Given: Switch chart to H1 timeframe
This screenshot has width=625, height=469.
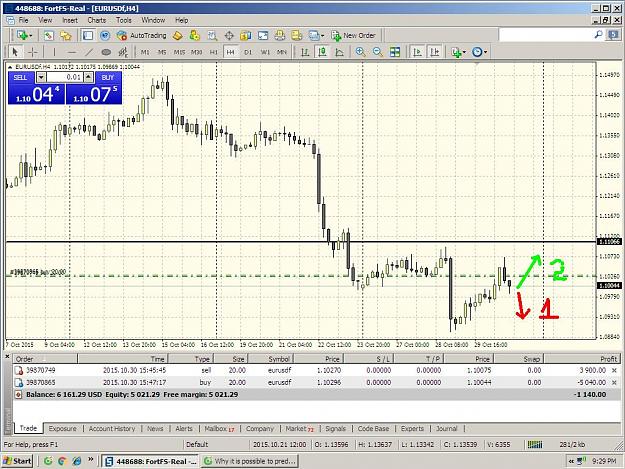Looking at the screenshot, I should click(x=214, y=52).
